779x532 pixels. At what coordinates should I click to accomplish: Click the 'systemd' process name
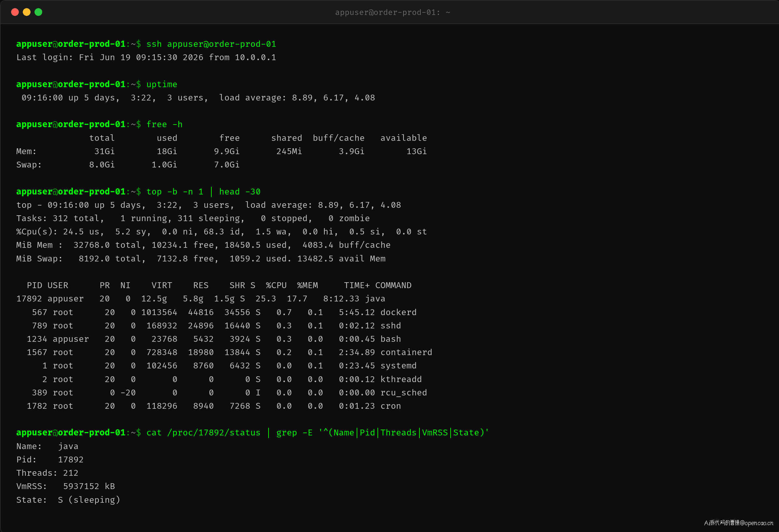pyautogui.click(x=399, y=366)
